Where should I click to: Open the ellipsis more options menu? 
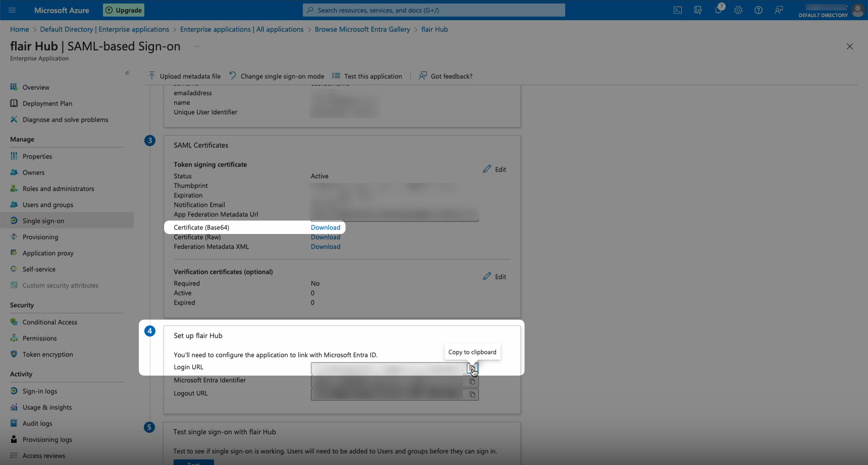click(x=197, y=46)
